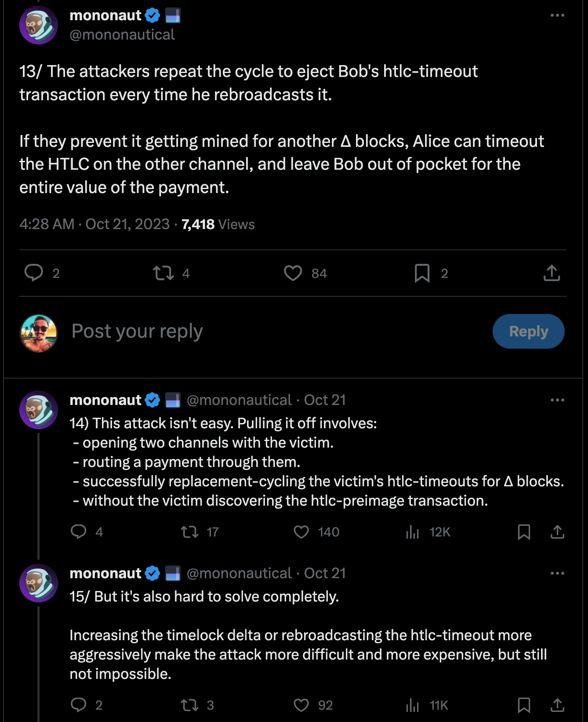Like tweet 14 with 140 likes
Image resolution: width=588 pixels, height=722 pixels.
(301, 532)
